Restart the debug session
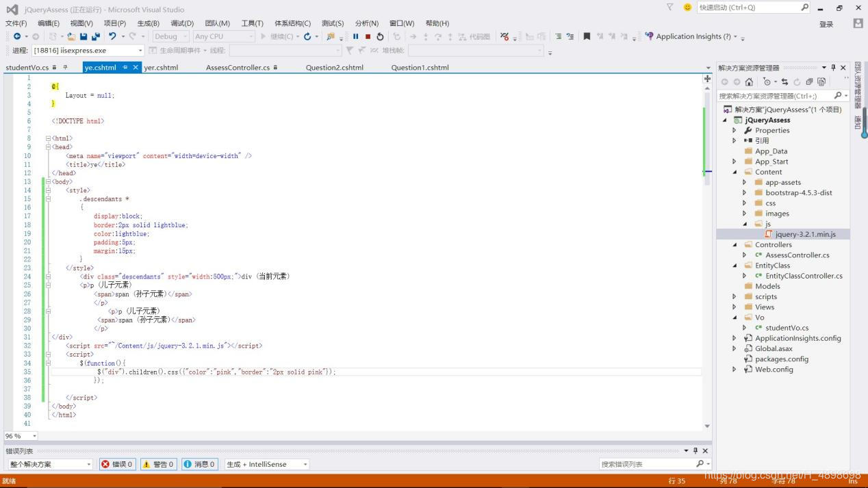Image resolution: width=868 pixels, height=488 pixels. [380, 36]
